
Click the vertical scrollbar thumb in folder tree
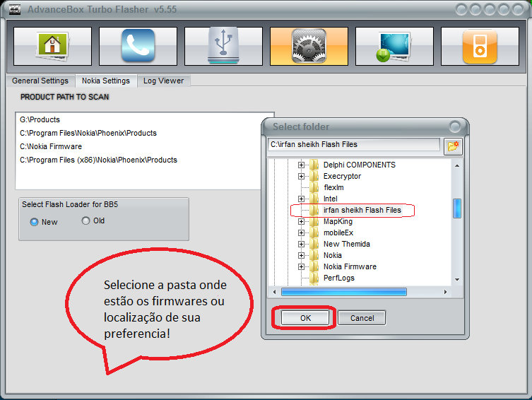click(x=457, y=208)
